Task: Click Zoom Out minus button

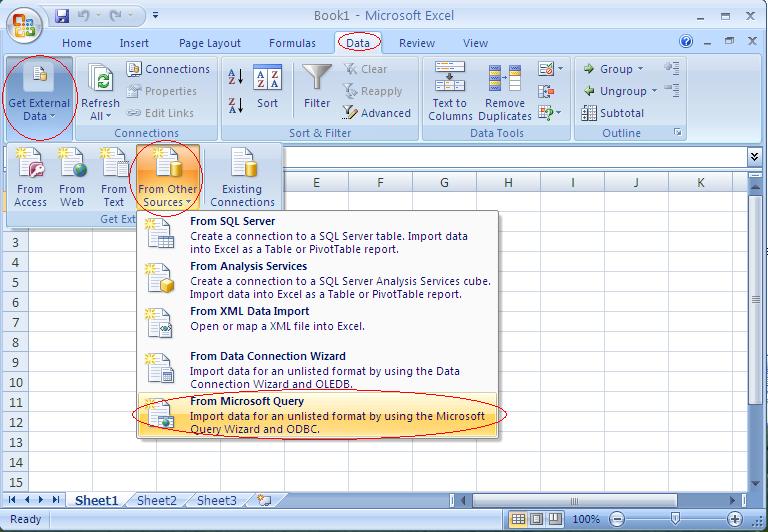Action: click(618, 519)
